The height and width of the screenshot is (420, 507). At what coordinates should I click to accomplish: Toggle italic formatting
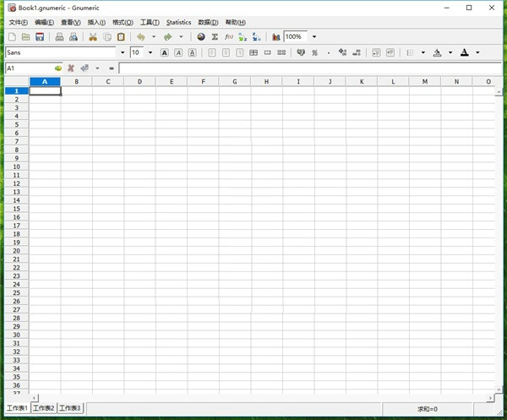pos(178,52)
